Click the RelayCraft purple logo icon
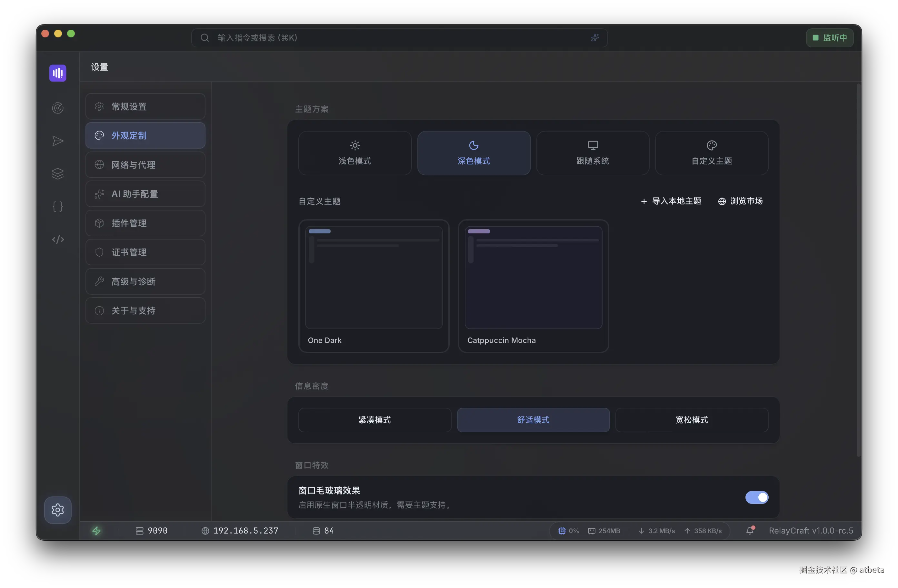The image size is (898, 588). click(x=58, y=73)
